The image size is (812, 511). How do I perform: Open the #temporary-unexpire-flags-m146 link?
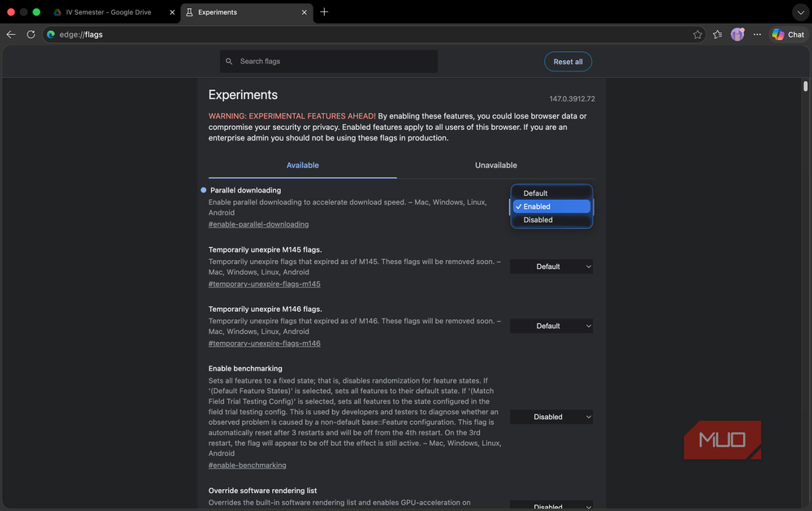tap(264, 344)
